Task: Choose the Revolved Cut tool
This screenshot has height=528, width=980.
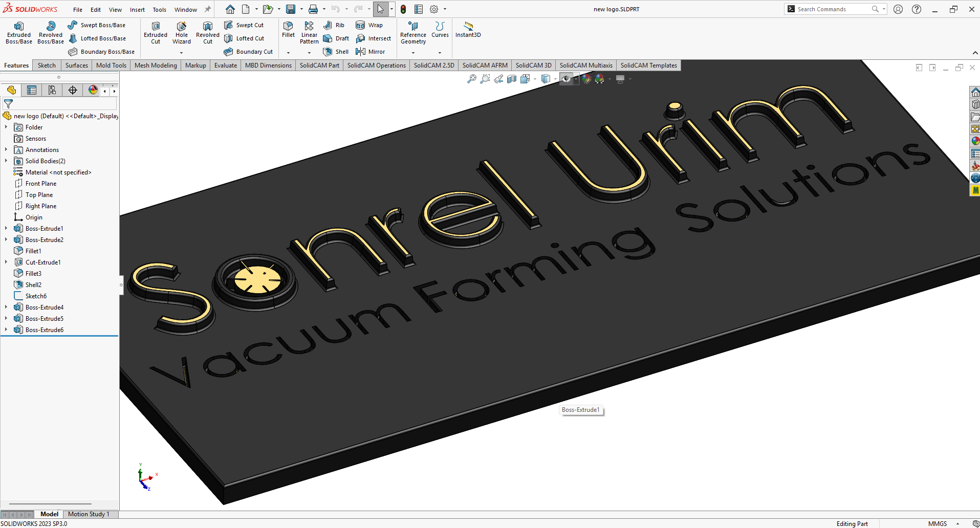Action: (x=208, y=33)
